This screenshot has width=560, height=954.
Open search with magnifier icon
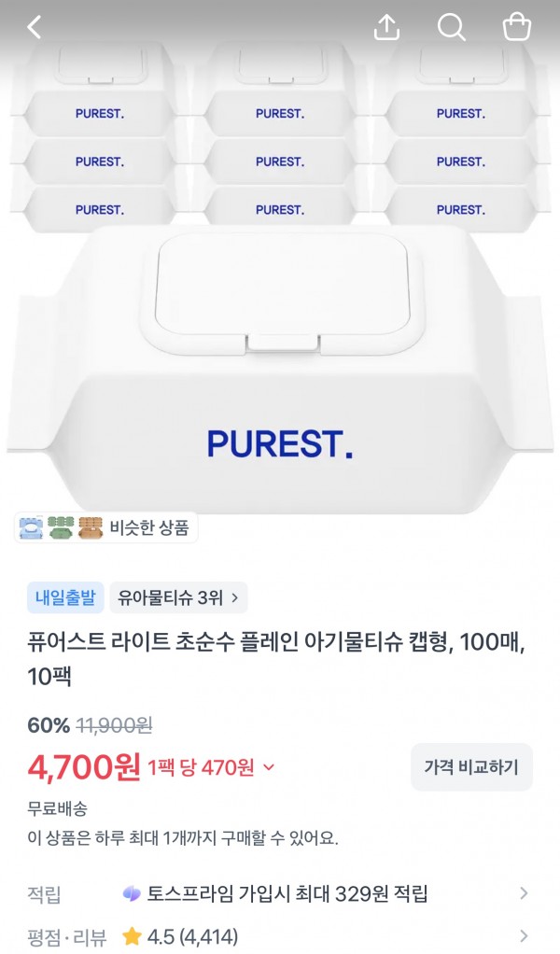pyautogui.click(x=451, y=27)
